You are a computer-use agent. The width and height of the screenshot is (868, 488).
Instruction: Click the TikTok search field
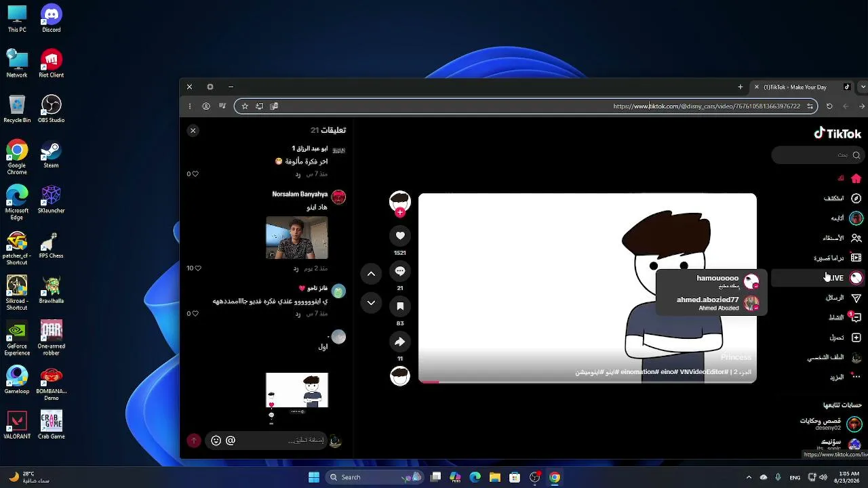coord(818,155)
